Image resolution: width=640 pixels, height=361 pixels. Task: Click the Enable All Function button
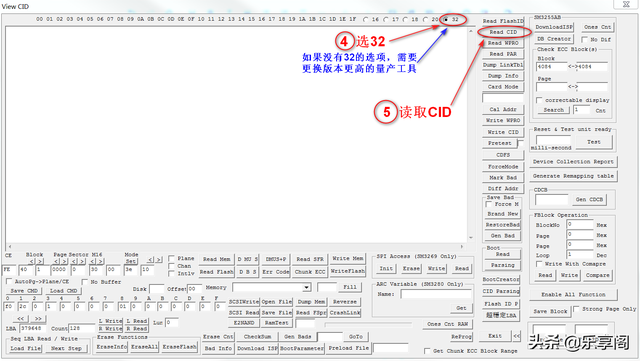pos(573,294)
